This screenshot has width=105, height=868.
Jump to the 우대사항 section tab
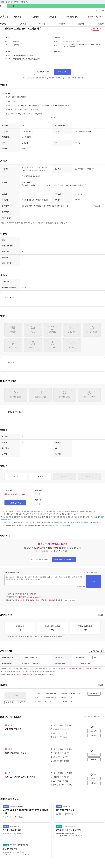pyautogui.click(x=42, y=24)
